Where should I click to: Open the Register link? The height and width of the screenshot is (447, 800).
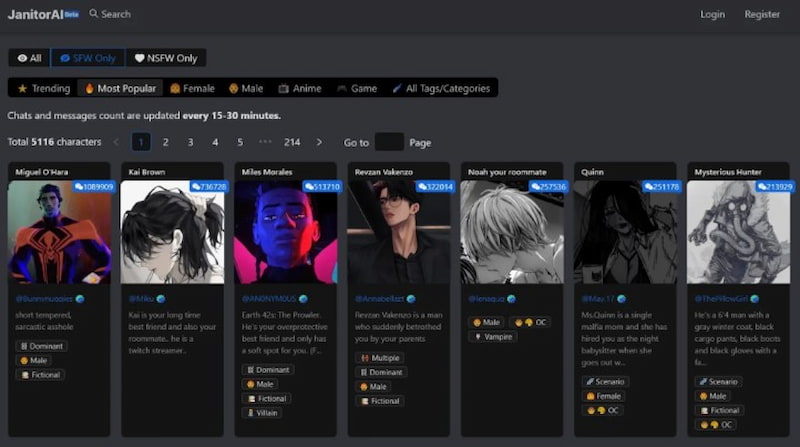point(762,14)
